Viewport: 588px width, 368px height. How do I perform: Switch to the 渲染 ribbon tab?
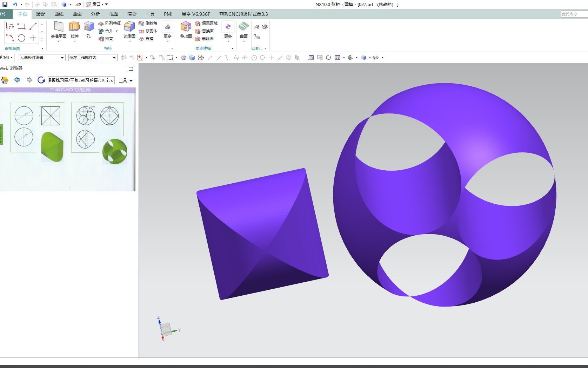[x=131, y=14]
